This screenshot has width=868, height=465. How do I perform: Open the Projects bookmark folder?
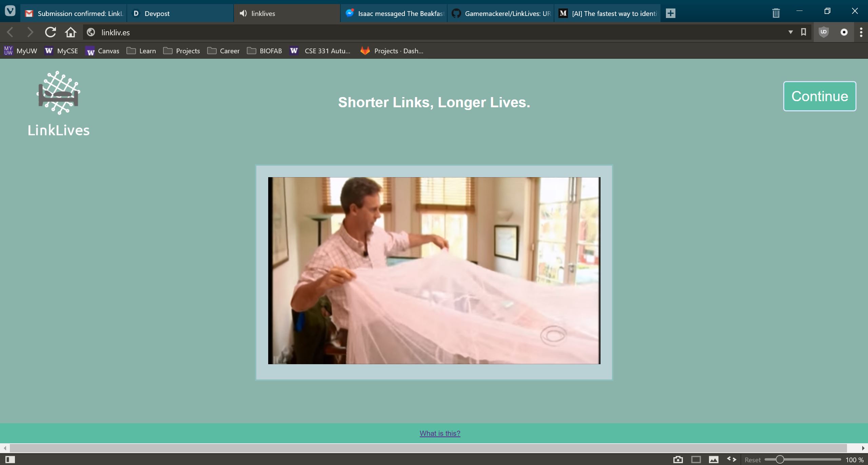[x=181, y=51]
